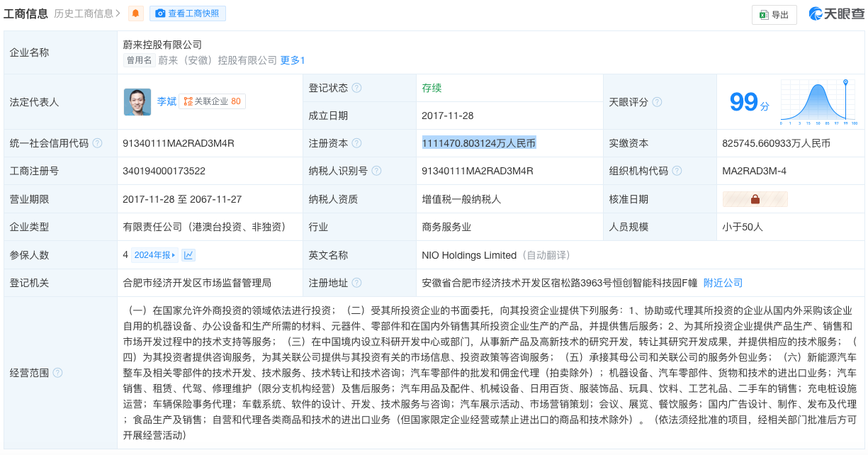Click the 商务服务业 industry value

(446, 227)
